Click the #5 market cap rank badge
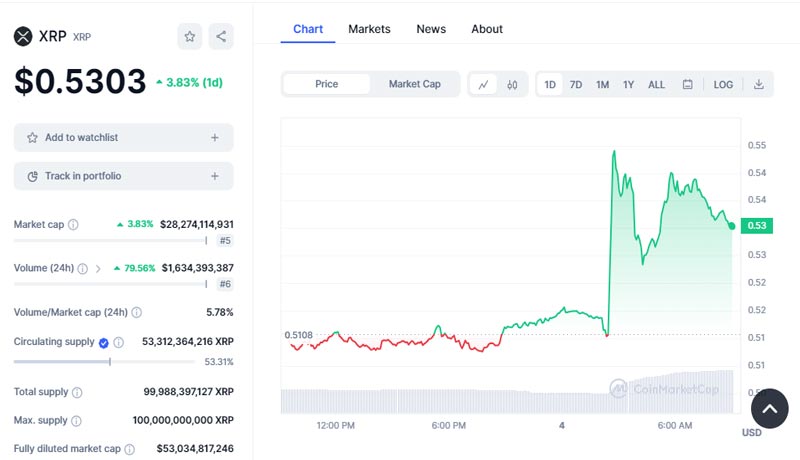Image resolution: width=800 pixels, height=460 pixels. tap(225, 241)
